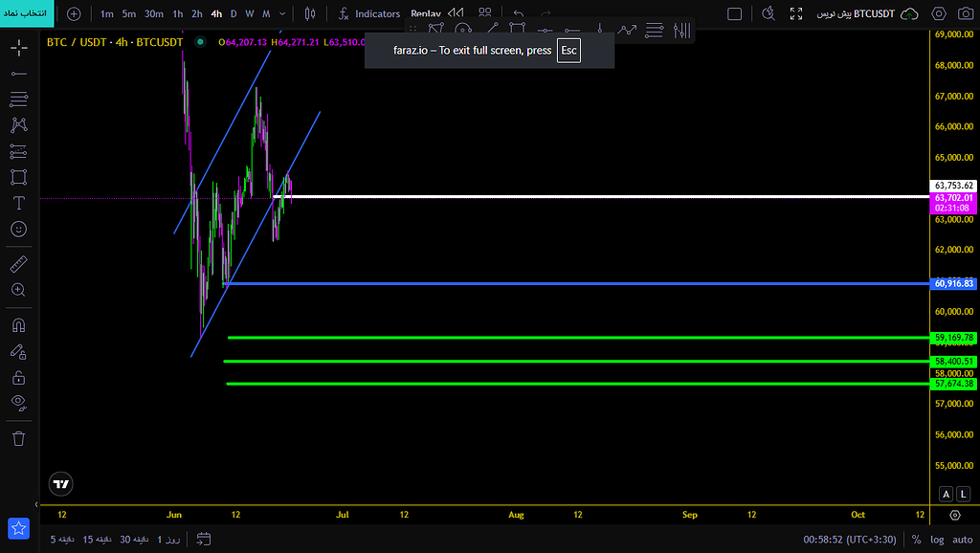Select the trend line tool in sidebar
The image size is (980, 553).
coord(19,74)
